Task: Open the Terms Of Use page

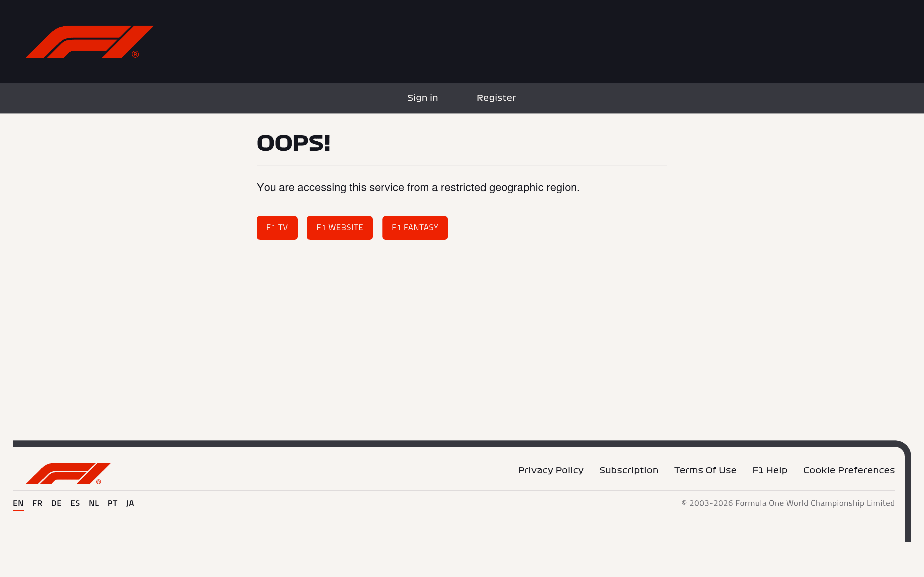Action: click(705, 470)
